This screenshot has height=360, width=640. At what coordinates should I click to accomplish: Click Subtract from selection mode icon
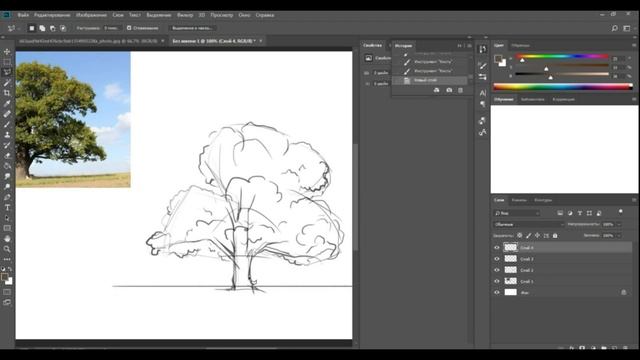53,28
